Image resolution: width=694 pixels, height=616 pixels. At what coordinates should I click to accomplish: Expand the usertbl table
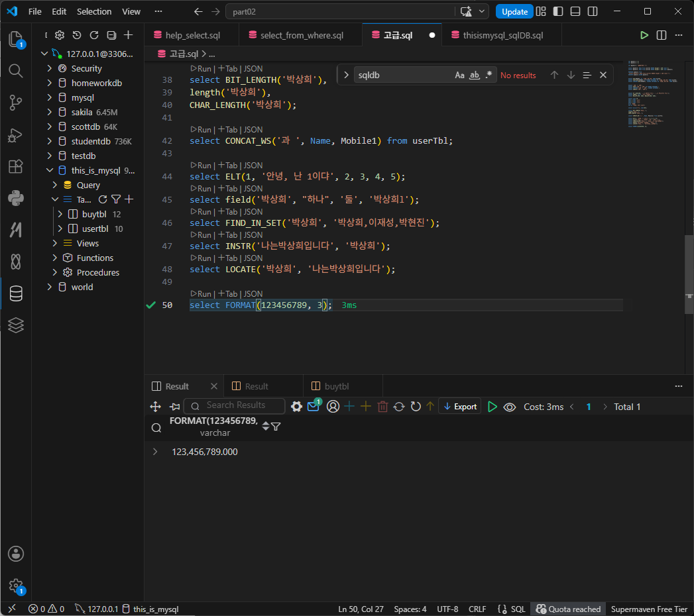tap(60, 229)
